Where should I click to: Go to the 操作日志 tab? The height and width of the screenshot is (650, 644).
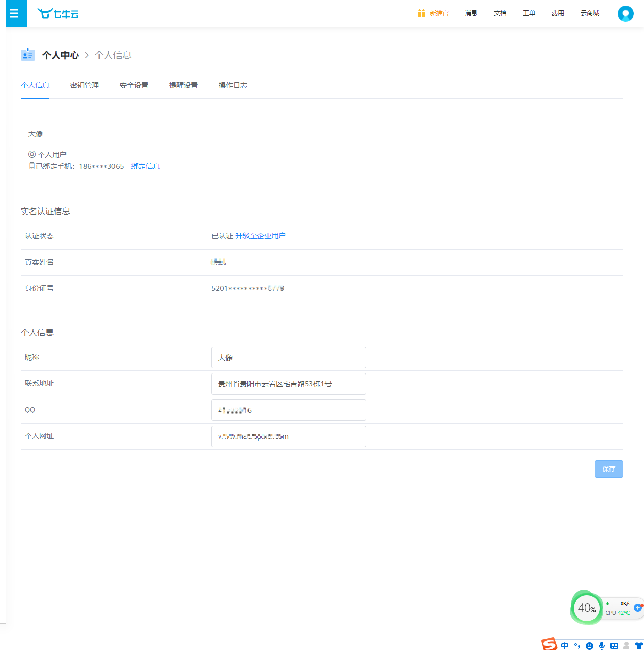pyautogui.click(x=233, y=85)
